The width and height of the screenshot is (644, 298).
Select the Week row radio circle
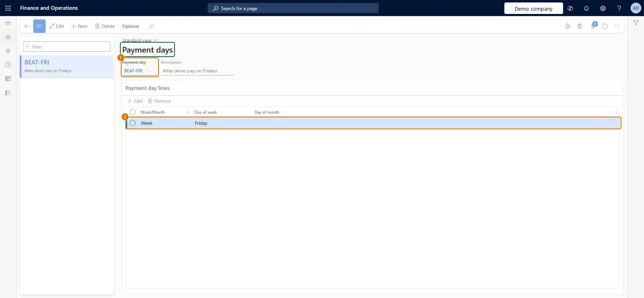[133, 123]
